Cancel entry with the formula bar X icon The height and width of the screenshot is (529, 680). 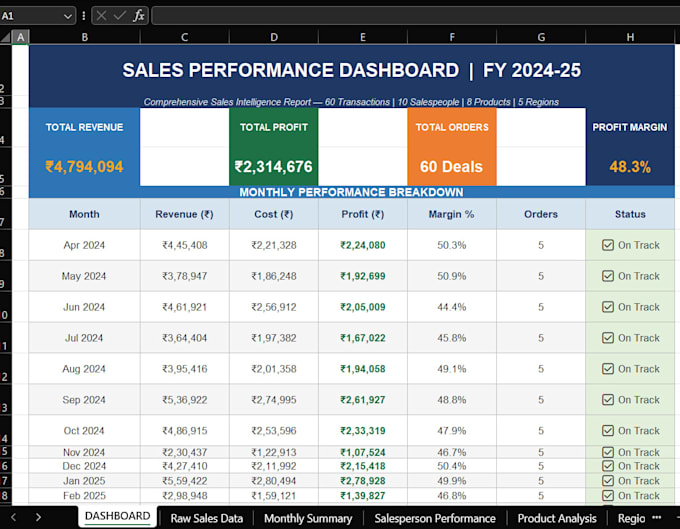tap(101, 16)
